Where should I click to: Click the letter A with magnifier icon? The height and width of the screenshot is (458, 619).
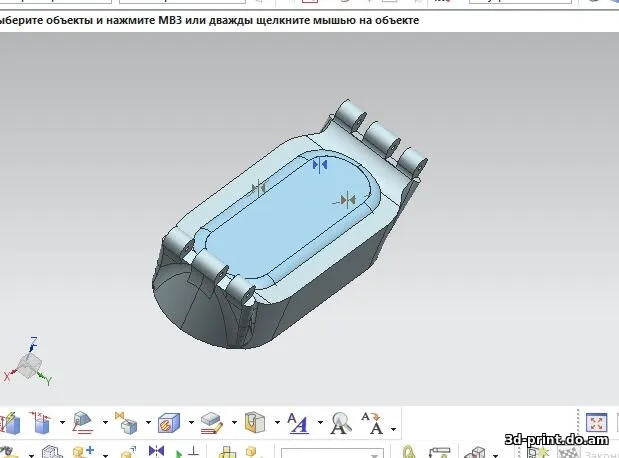[x=341, y=423]
